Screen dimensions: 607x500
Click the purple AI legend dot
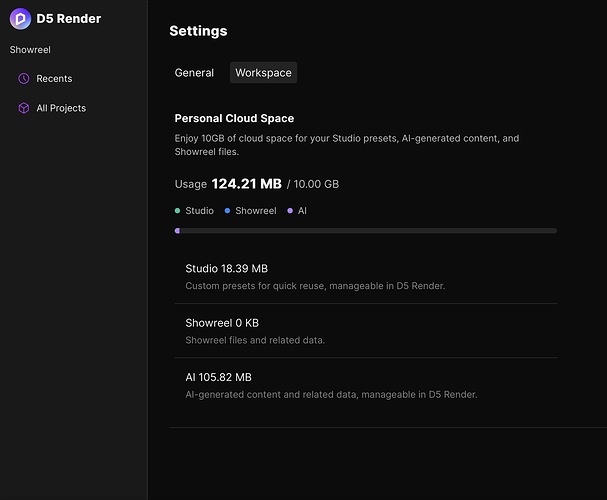coord(290,211)
